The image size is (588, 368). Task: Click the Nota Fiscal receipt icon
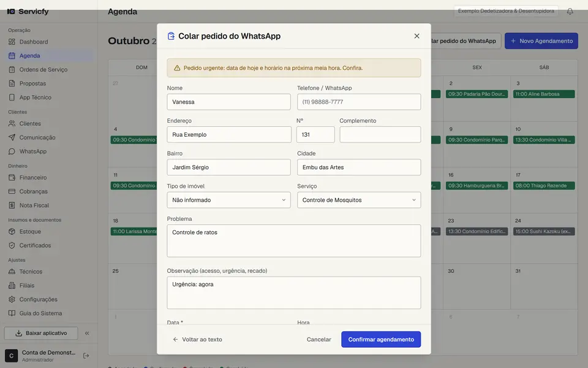coord(12,205)
